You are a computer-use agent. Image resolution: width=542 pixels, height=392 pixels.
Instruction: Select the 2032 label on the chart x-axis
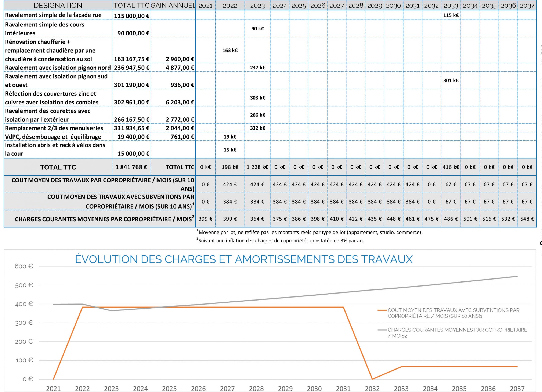(x=372, y=388)
